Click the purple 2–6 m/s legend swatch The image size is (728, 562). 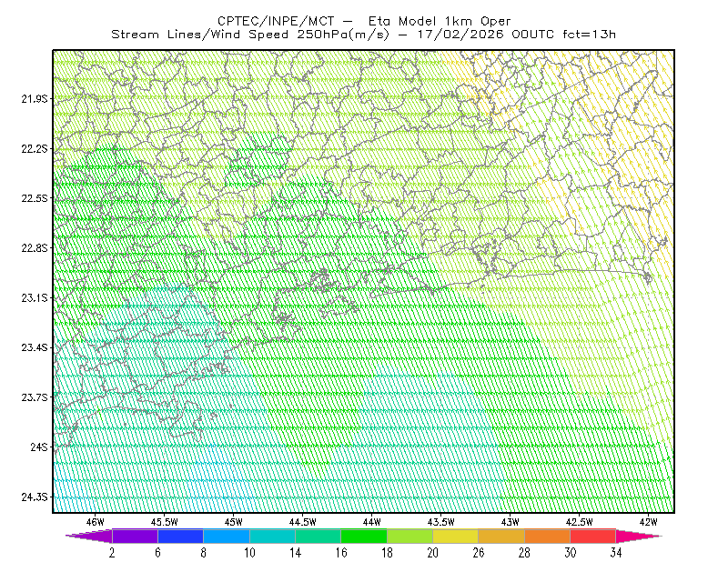pos(135,536)
